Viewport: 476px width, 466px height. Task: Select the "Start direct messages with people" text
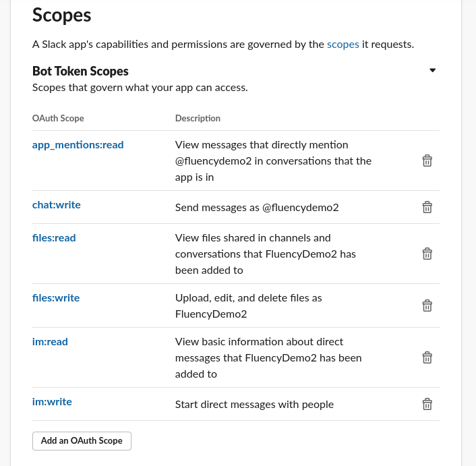[254, 405]
